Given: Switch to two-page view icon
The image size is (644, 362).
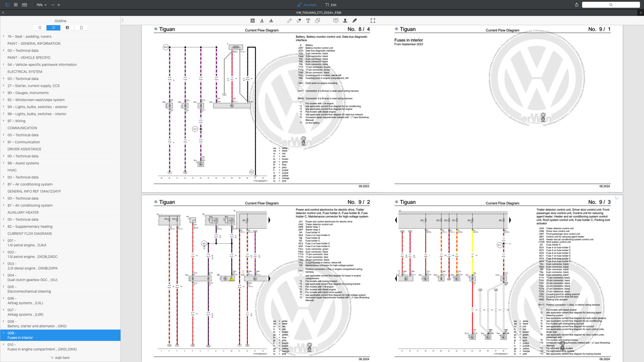Looking at the screenshot, I should tap(25, 5).
